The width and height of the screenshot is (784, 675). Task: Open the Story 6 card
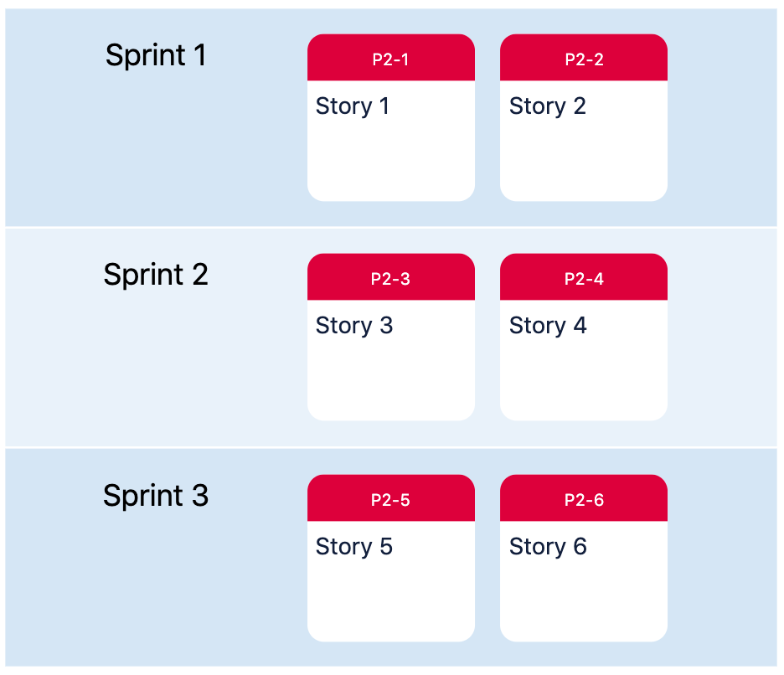[584, 558]
